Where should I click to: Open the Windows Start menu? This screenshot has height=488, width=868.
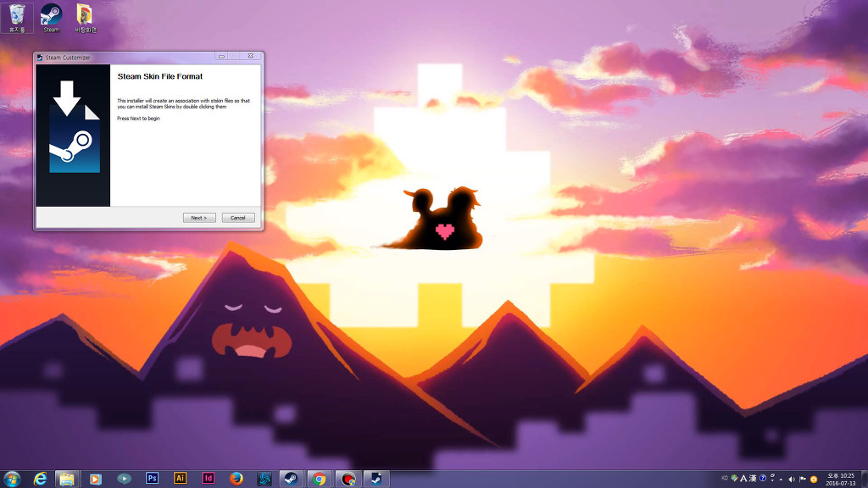click(x=12, y=479)
